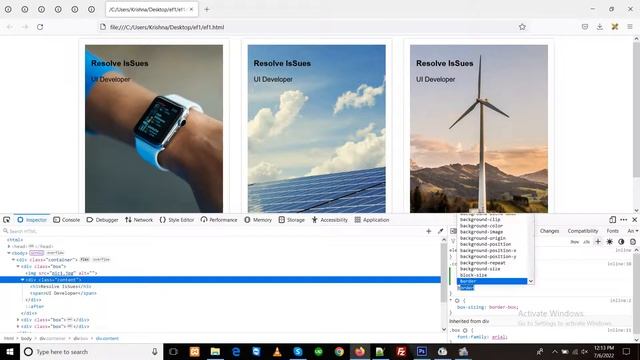Image resolution: width=640 pixels, height=360 pixels.
Task: Open the Console panel tab
Action: click(67, 220)
